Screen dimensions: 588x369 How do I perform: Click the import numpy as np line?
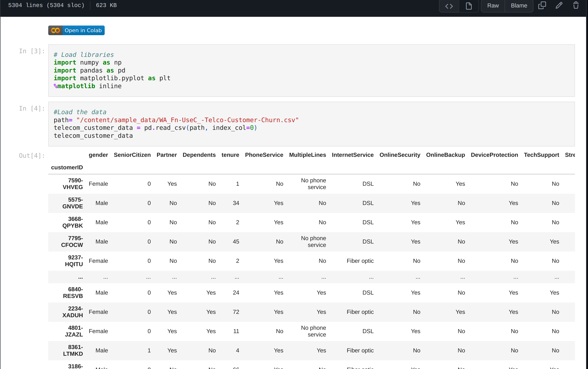click(88, 62)
